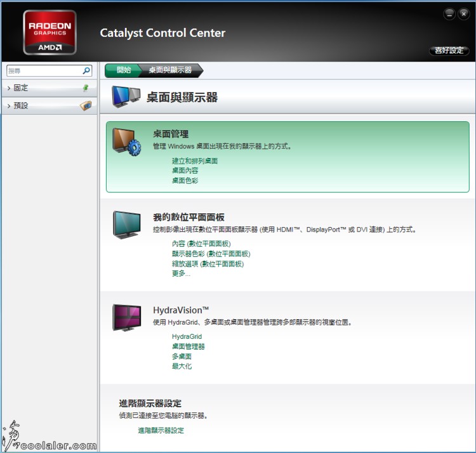Click the Radeon Graphics AMD logo
476x453 pixels.
50,32
